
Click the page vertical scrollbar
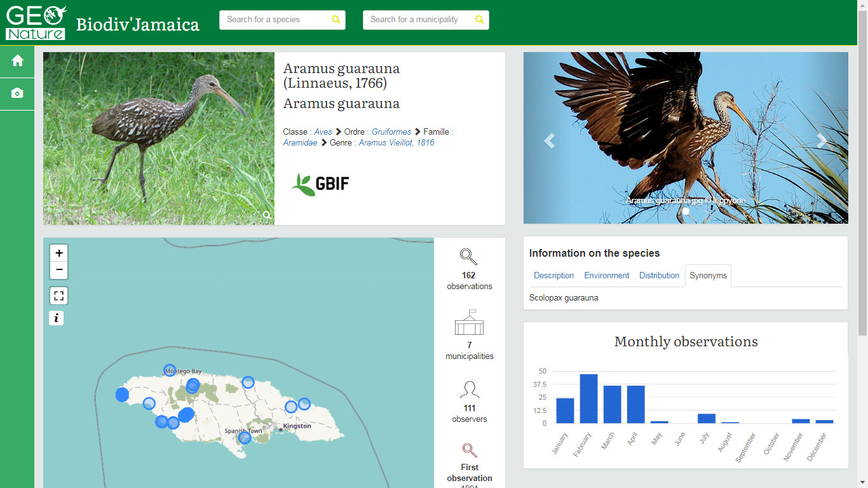(862, 172)
